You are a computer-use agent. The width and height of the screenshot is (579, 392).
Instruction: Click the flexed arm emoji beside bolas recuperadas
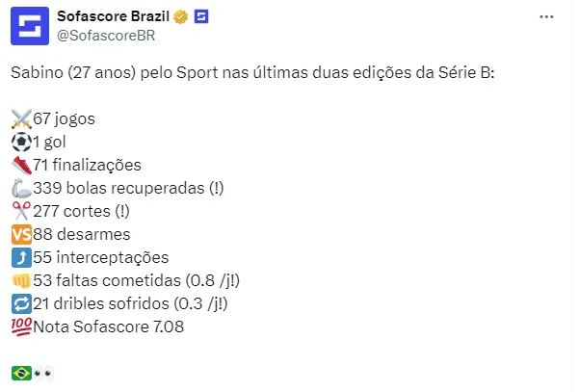click(x=21, y=188)
